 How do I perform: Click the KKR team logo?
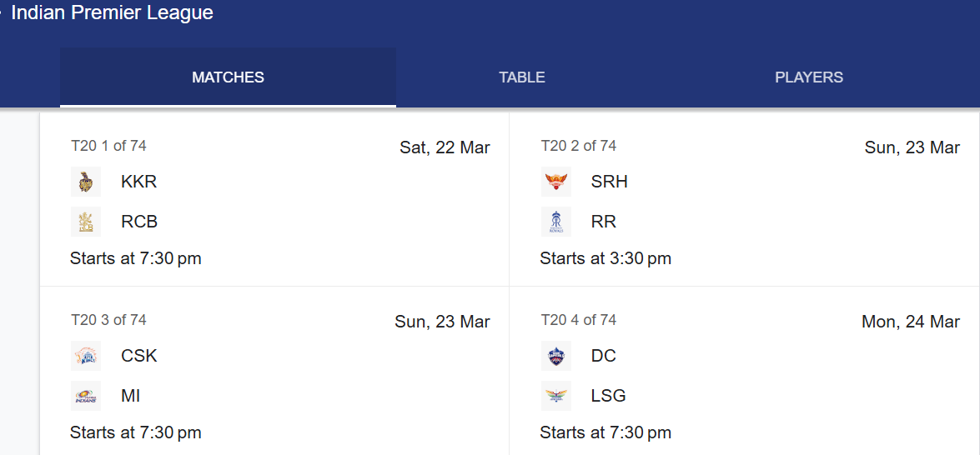coord(86,182)
